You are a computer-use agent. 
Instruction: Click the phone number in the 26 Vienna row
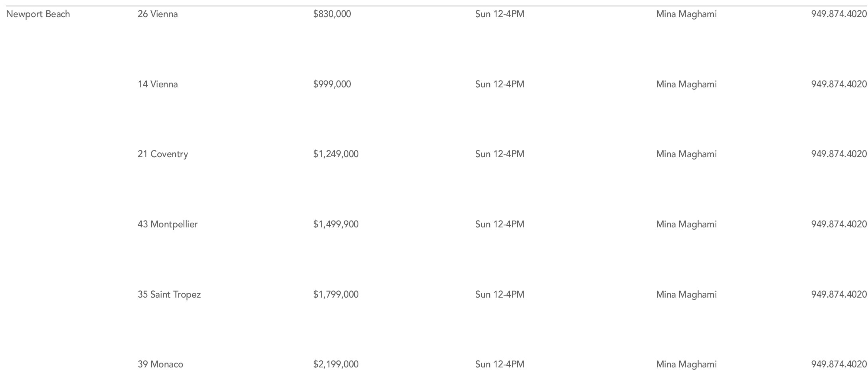839,14
